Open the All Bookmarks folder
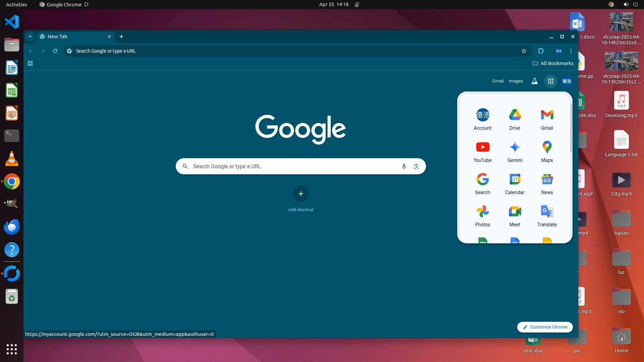The width and height of the screenshot is (644, 362). point(553,63)
